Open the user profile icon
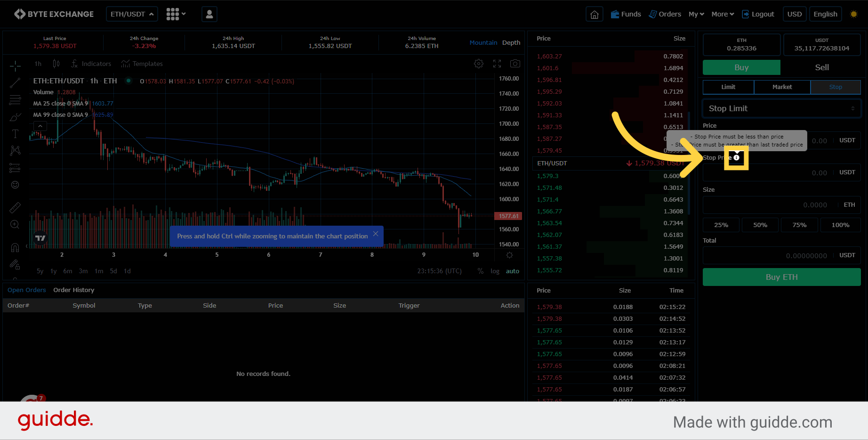868x440 pixels. [209, 14]
